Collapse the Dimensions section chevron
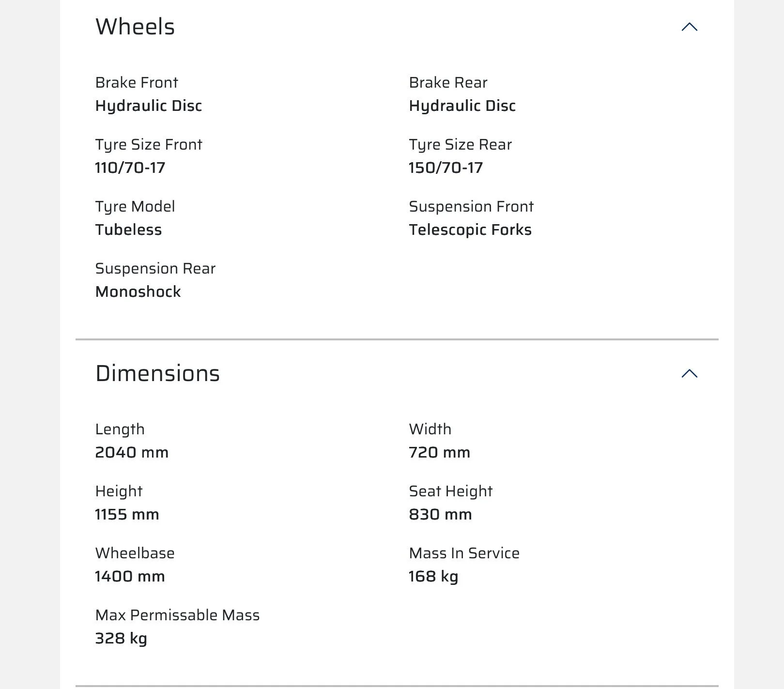Image resolution: width=784 pixels, height=689 pixels. [689, 373]
